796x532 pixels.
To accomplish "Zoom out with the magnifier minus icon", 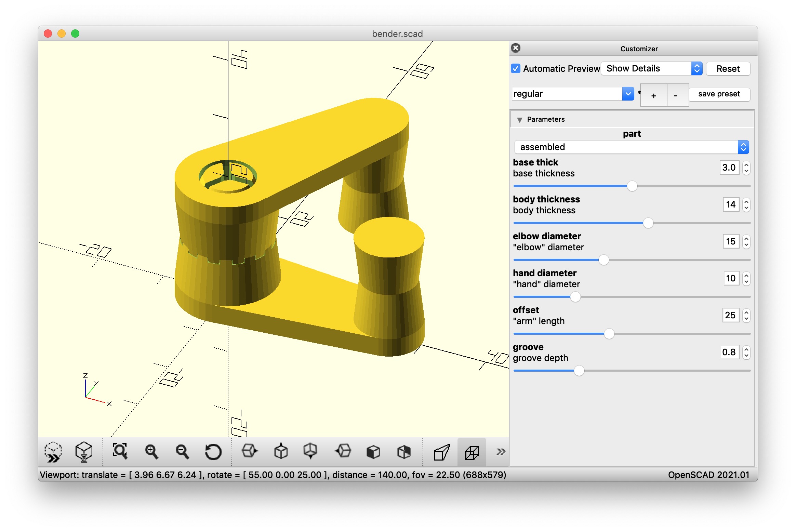I will click(182, 452).
